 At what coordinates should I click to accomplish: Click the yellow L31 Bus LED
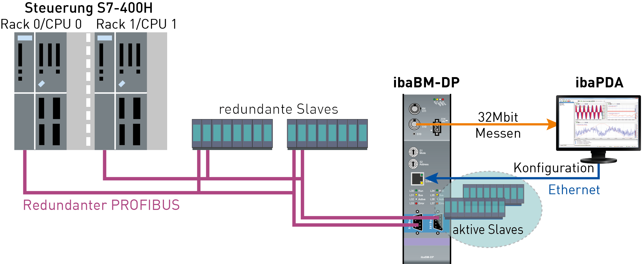click(x=416, y=195)
